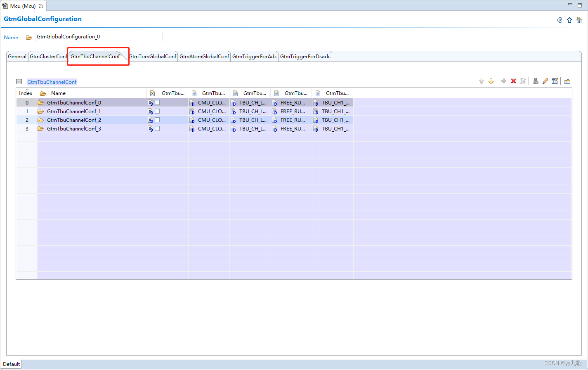Click document icon before CMU_CLO... in GtmTbuChannelConf_0 row
588x370 pixels.
(x=192, y=102)
